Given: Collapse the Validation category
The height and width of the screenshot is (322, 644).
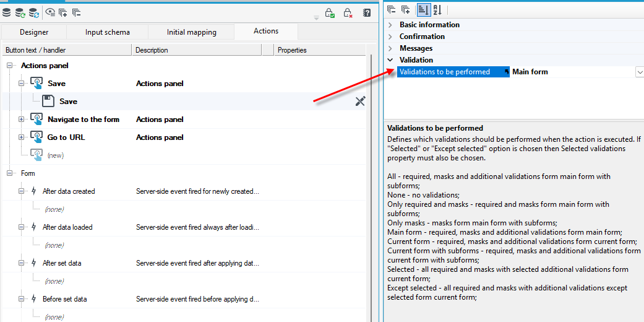Looking at the screenshot, I should pos(390,60).
